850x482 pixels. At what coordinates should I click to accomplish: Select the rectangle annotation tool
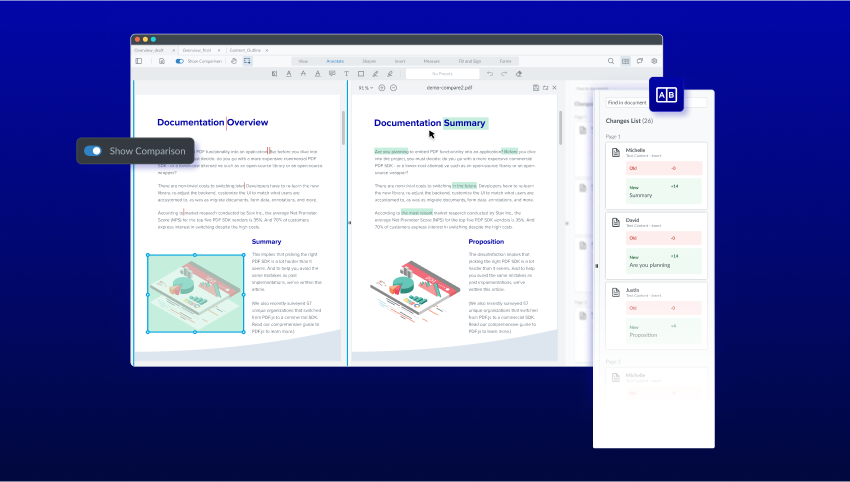click(x=360, y=74)
